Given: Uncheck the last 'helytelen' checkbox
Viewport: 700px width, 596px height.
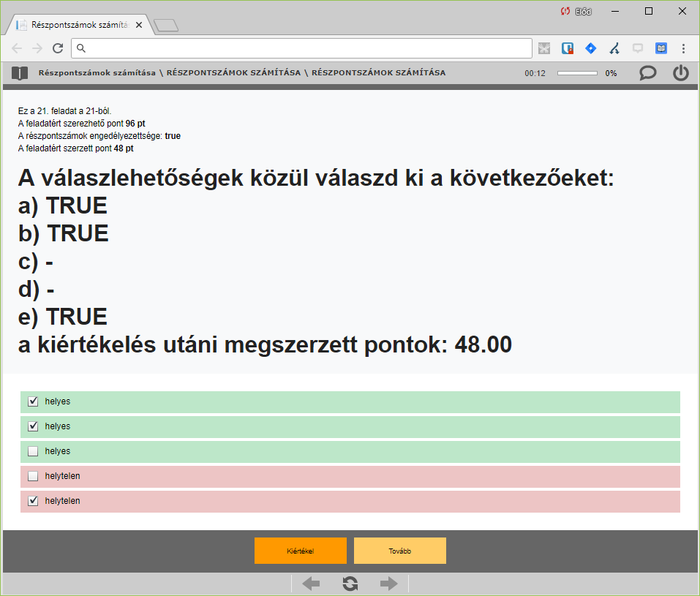Looking at the screenshot, I should [33, 501].
